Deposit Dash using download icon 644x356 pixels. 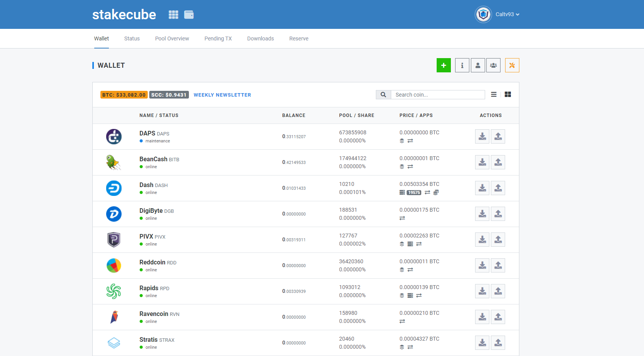tap(482, 188)
